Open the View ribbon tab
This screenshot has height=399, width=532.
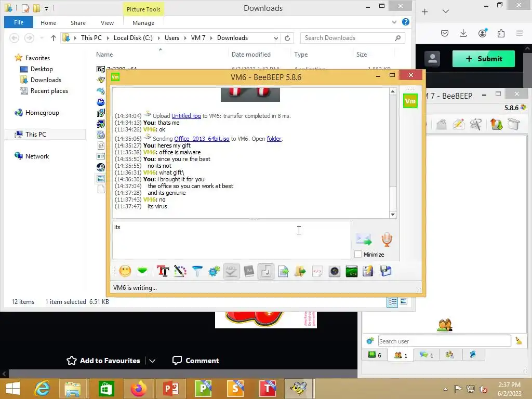pos(107,23)
